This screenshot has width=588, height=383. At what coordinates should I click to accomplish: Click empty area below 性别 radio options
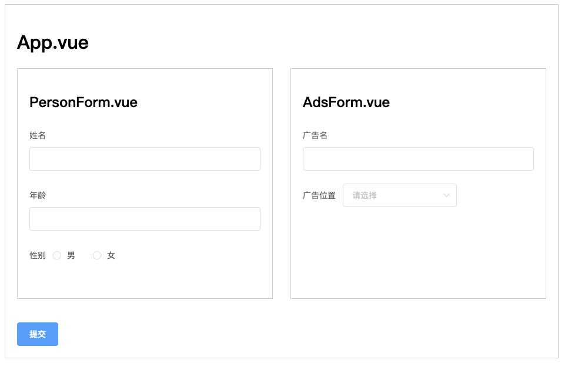coord(145,281)
